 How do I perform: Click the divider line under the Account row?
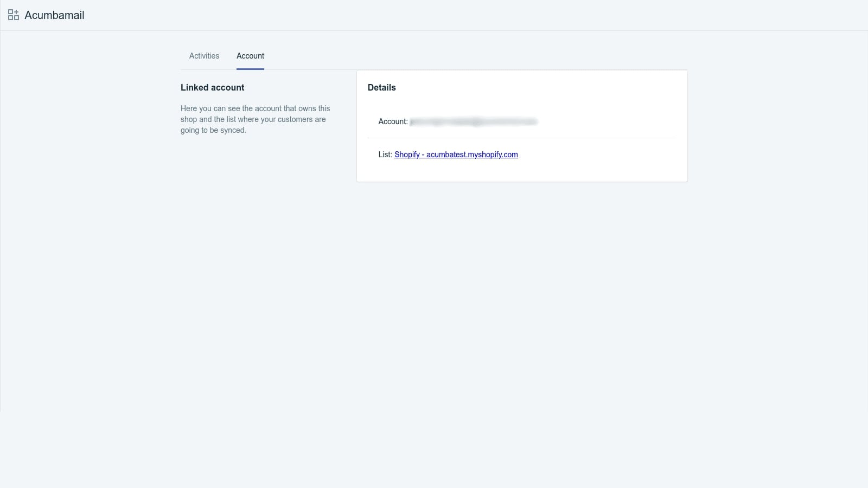click(x=522, y=138)
